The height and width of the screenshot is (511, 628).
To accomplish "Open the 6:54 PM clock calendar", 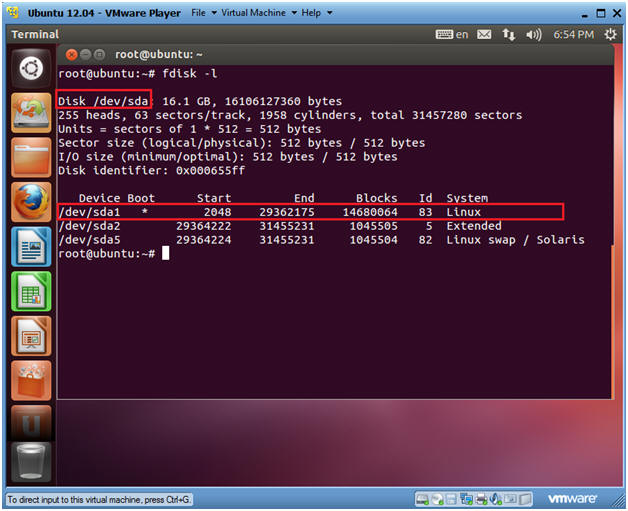I will [x=573, y=35].
